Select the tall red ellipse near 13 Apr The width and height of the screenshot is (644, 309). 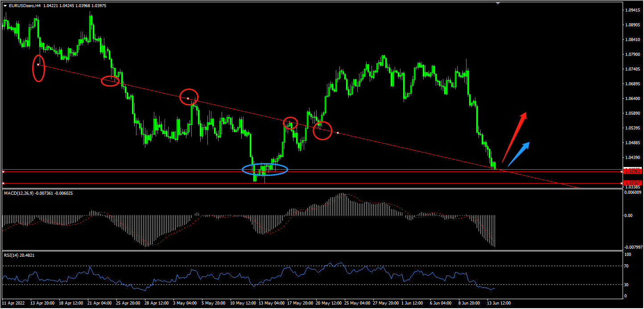coord(39,68)
